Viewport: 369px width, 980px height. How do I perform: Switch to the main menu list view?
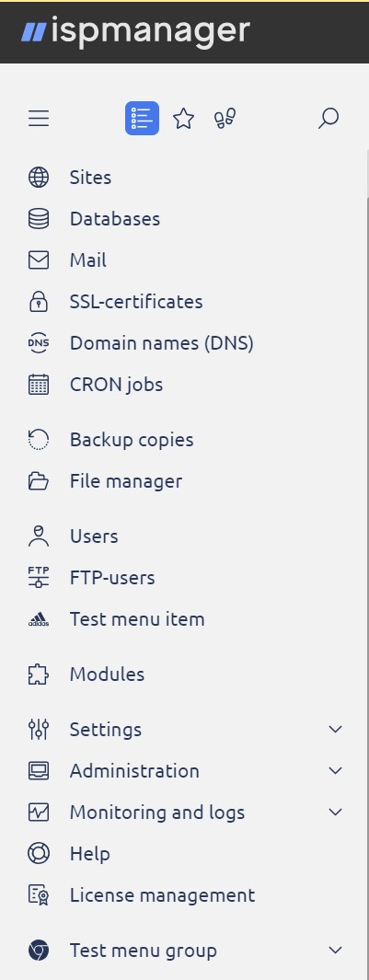point(142,118)
